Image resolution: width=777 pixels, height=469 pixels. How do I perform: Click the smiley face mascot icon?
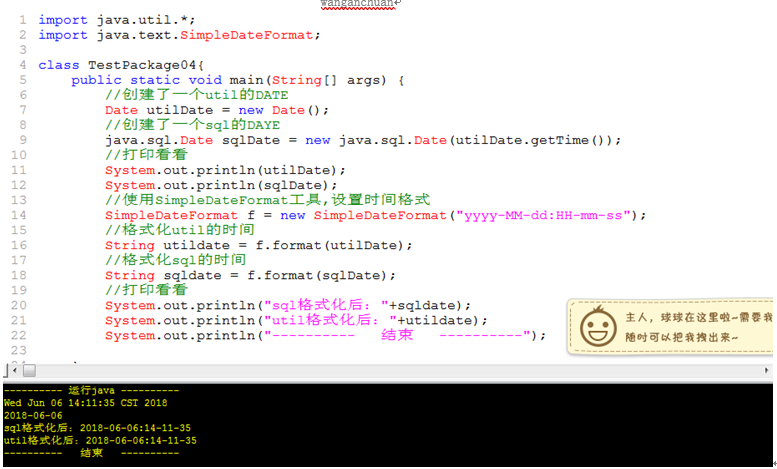[x=598, y=327]
